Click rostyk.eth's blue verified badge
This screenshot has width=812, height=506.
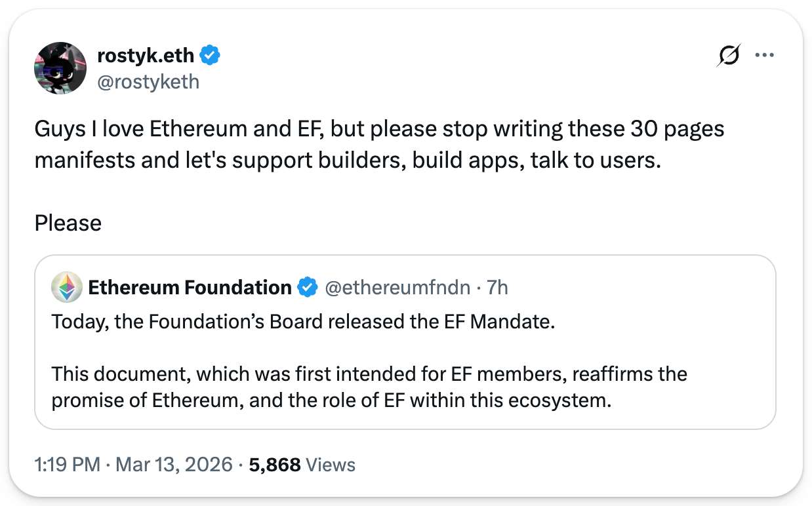(210, 56)
